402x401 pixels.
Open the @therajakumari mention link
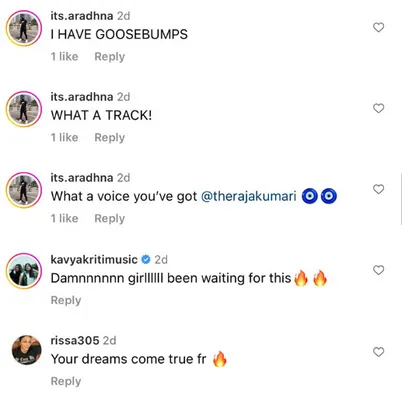(x=249, y=196)
